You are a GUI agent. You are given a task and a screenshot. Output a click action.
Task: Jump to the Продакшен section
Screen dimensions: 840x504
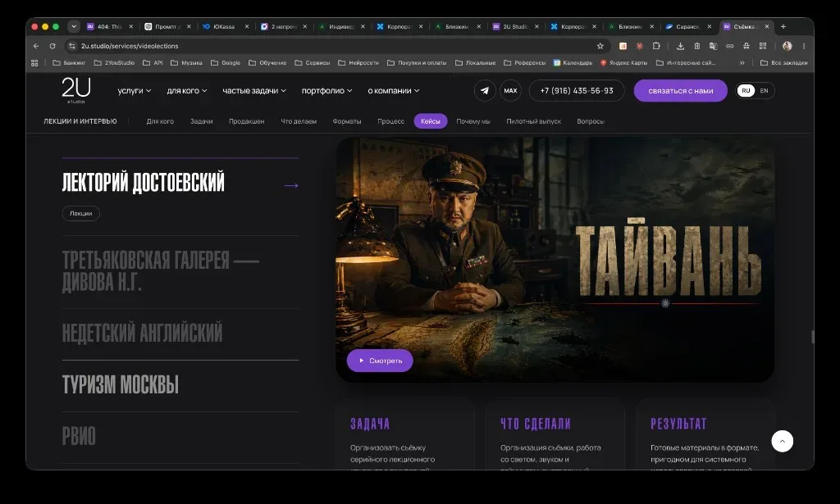tap(246, 121)
